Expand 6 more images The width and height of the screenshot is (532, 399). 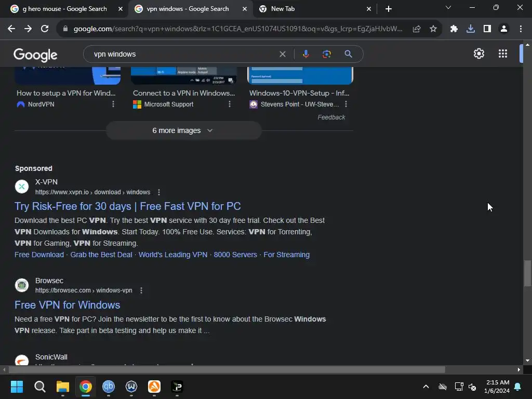point(183,130)
